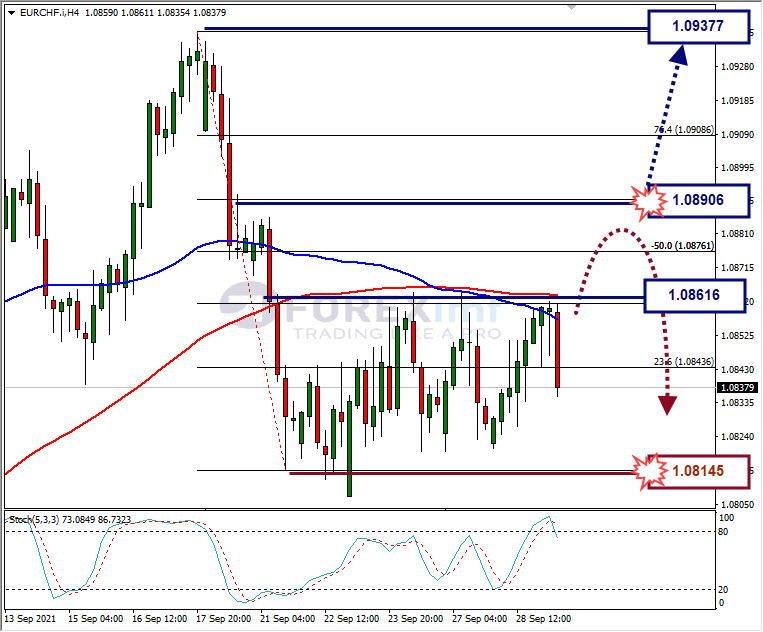Image resolution: width=763 pixels, height=632 pixels.
Task: Click price axis label 1.08335
Action: click(738, 403)
